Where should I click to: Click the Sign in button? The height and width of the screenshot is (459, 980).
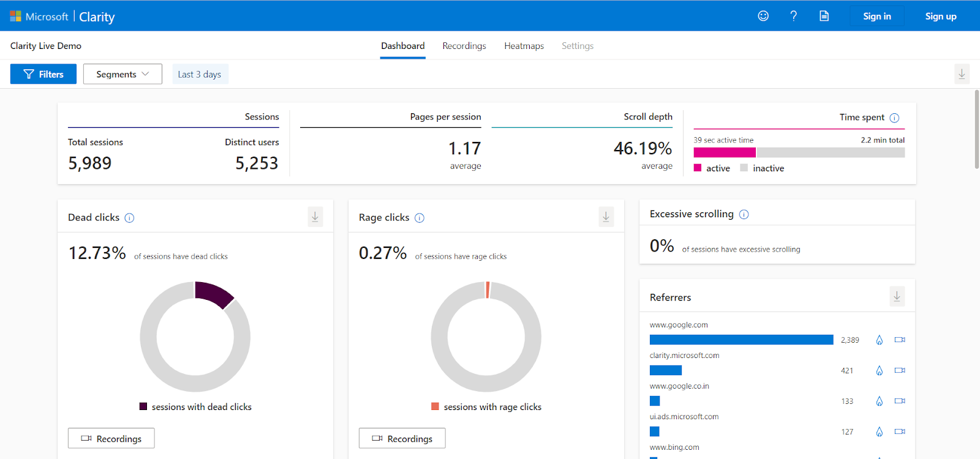(x=876, y=17)
